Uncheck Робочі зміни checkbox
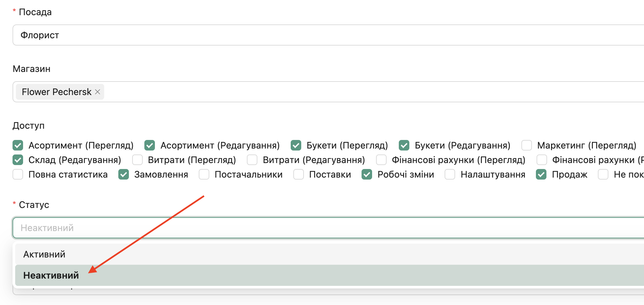 (x=367, y=174)
